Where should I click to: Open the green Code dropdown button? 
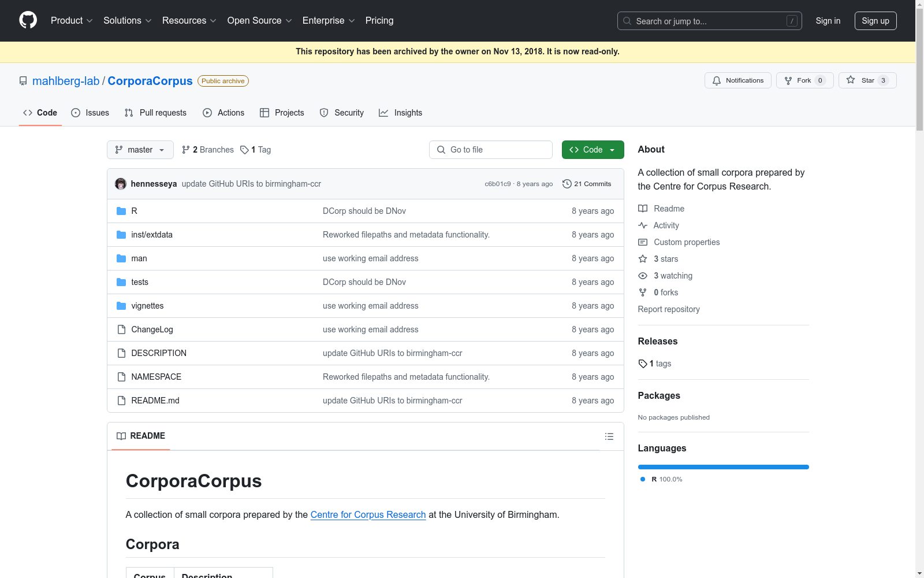(x=593, y=150)
